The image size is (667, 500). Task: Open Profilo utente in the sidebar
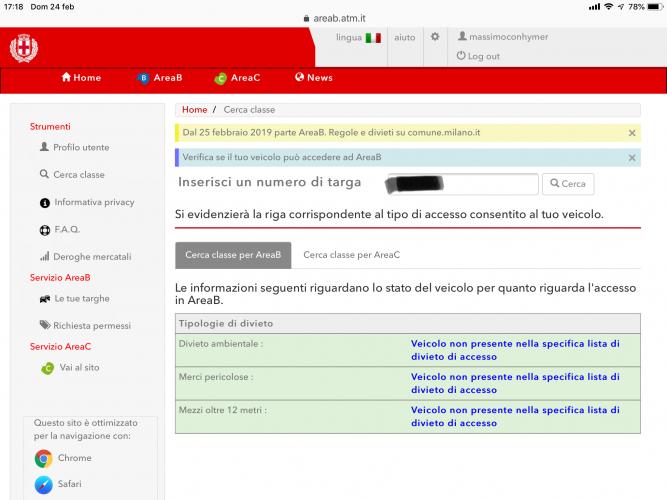81,147
